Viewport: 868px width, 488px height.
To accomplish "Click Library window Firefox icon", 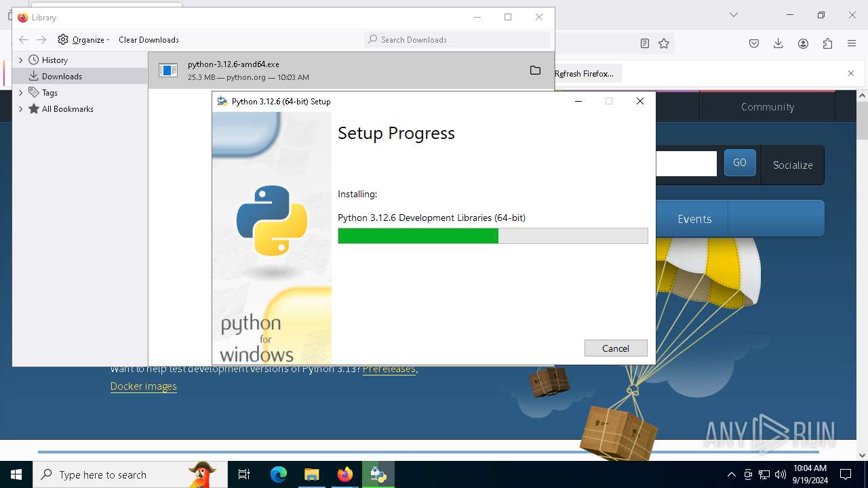I will 22,17.
